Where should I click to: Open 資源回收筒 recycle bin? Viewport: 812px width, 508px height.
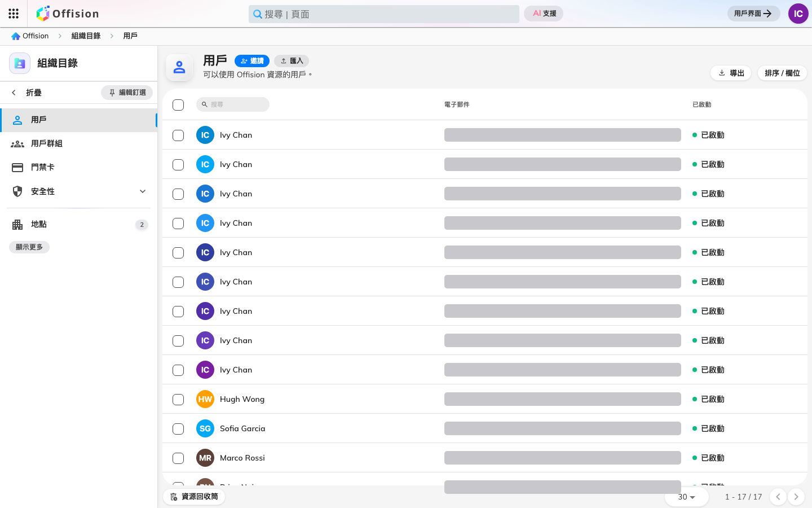pos(194,497)
